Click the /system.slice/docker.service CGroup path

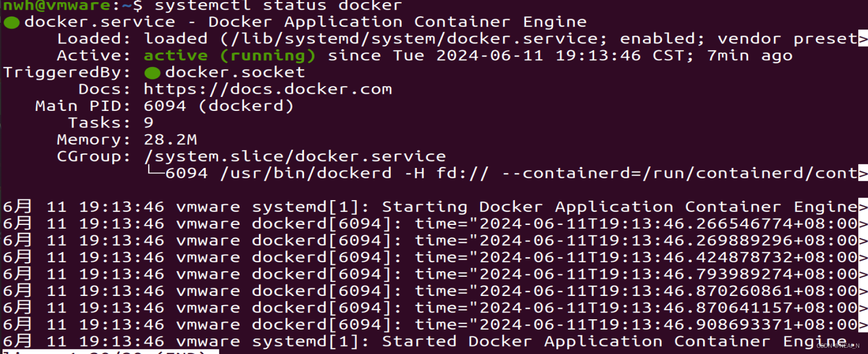[x=295, y=157]
